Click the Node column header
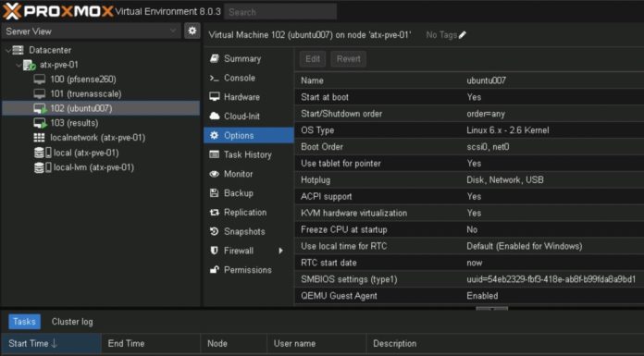This screenshot has width=644, height=356. (234, 344)
